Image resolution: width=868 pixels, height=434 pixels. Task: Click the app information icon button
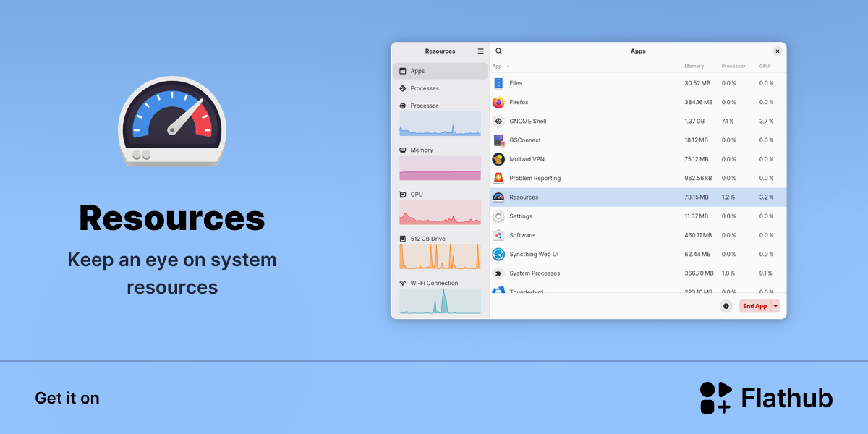click(x=726, y=306)
